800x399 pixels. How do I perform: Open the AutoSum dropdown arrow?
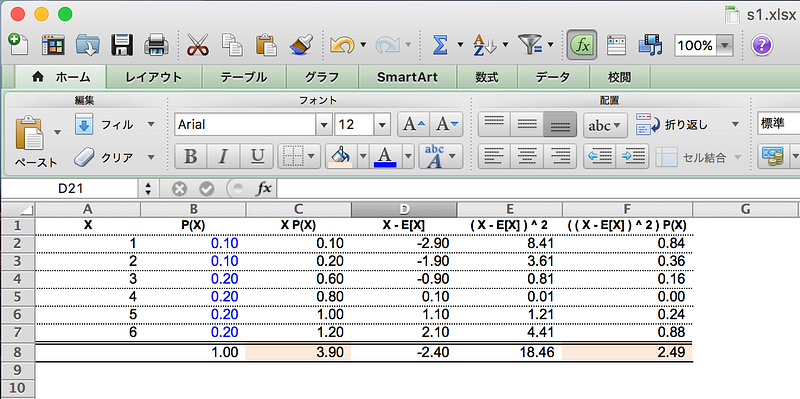460,45
